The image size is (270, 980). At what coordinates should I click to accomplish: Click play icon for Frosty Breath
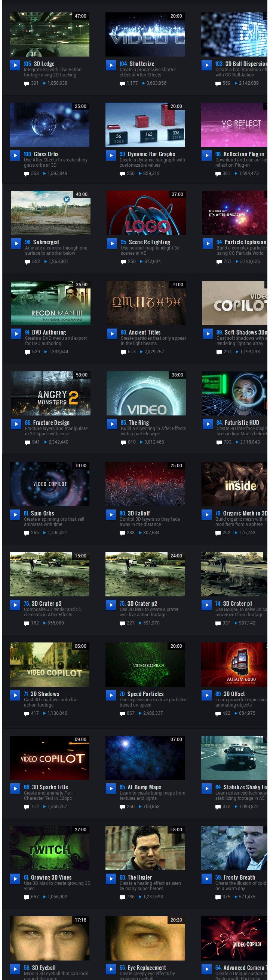[206, 879]
